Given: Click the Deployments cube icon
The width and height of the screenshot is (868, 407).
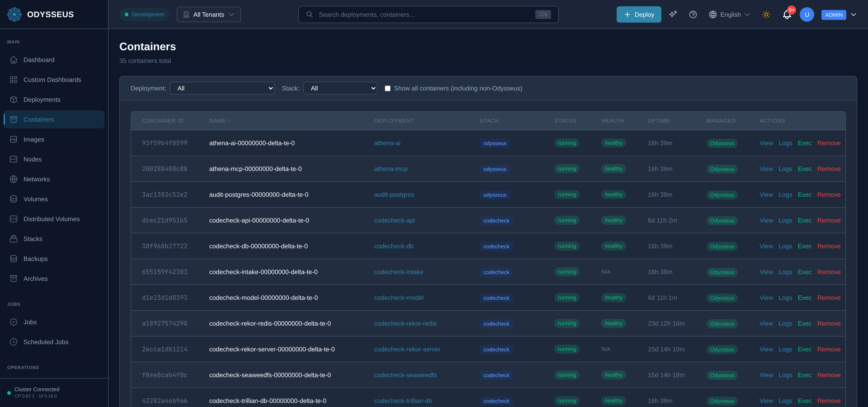Looking at the screenshot, I should (x=14, y=99).
